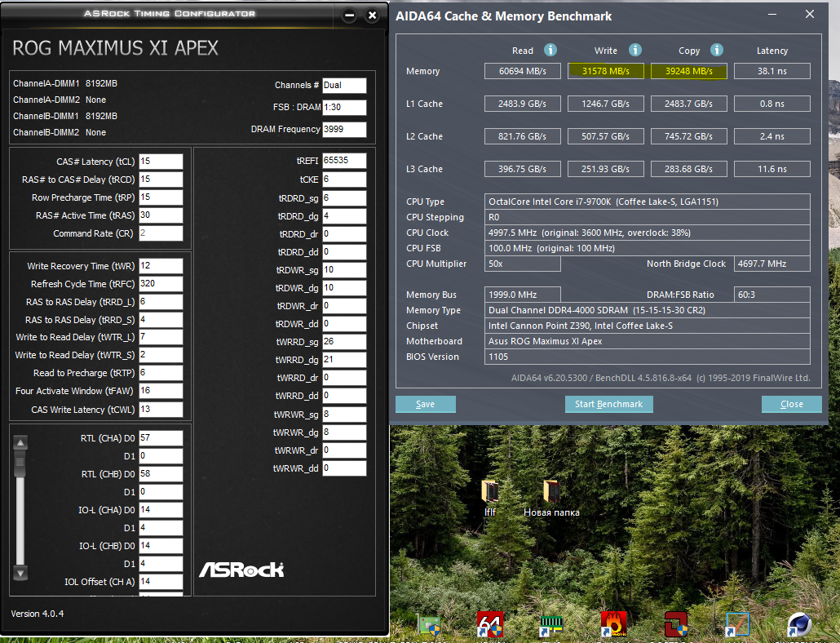Image resolution: width=840 pixels, height=643 pixels.
Task: Click highlighted Memory Write value 31578 MB/s
Action: coord(605,71)
